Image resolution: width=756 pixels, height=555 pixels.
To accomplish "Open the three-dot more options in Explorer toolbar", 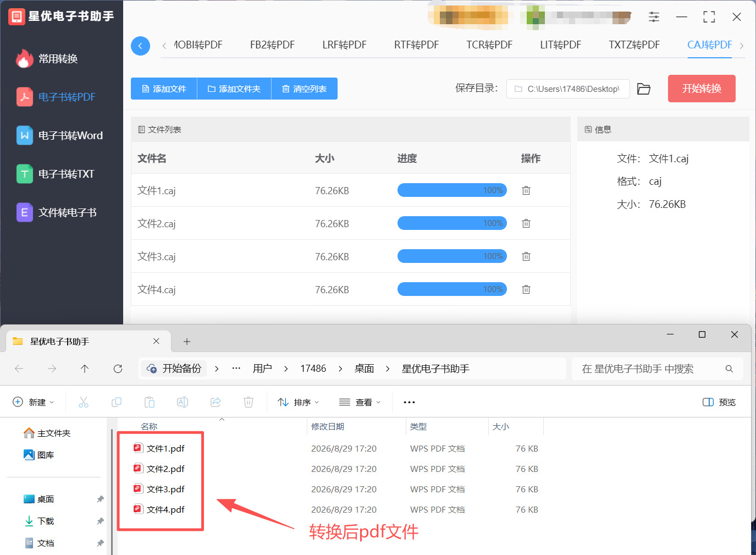I will (x=409, y=402).
